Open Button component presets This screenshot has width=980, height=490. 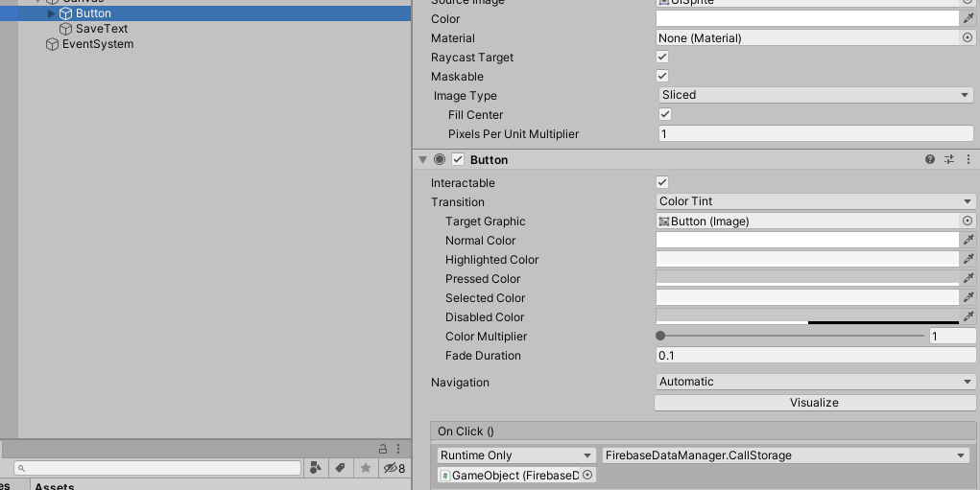pyautogui.click(x=949, y=160)
